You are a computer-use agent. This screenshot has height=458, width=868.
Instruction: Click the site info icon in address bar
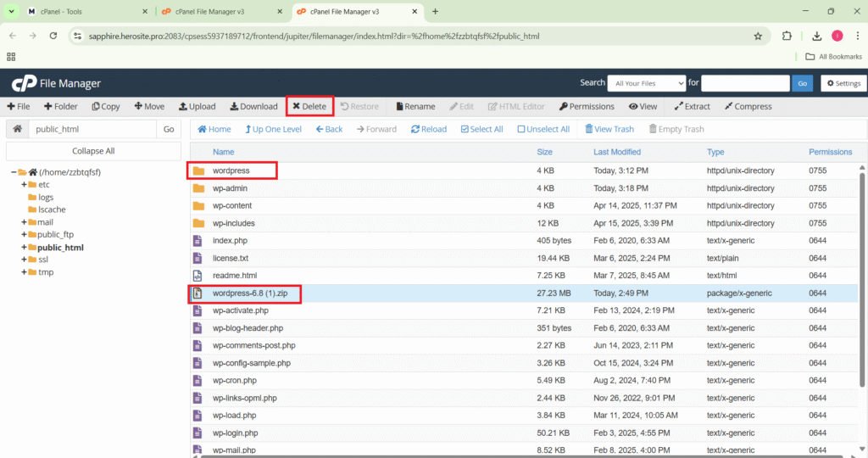click(x=77, y=36)
